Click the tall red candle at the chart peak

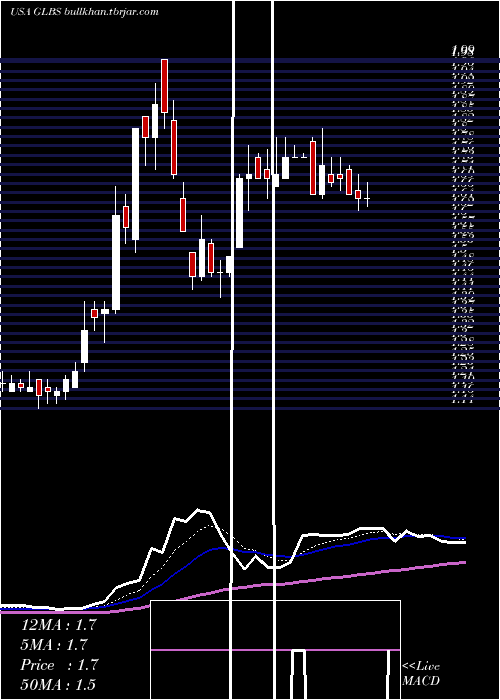[164, 86]
